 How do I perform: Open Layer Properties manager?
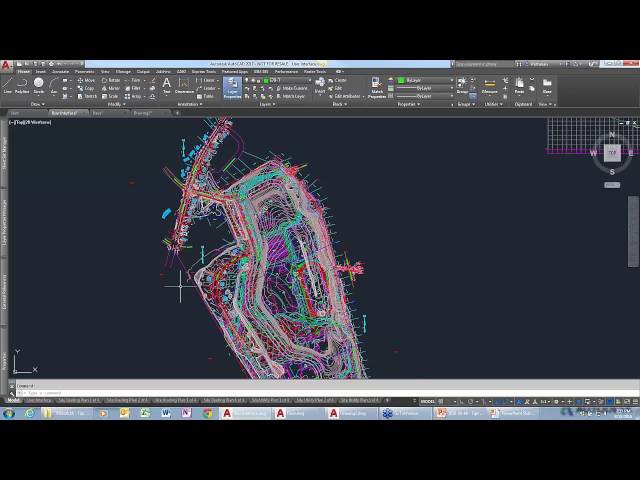tap(232, 88)
